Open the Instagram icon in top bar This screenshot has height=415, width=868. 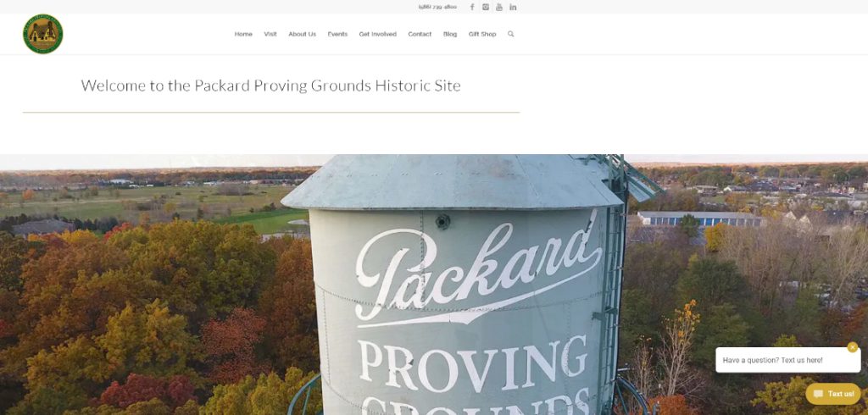(x=486, y=7)
